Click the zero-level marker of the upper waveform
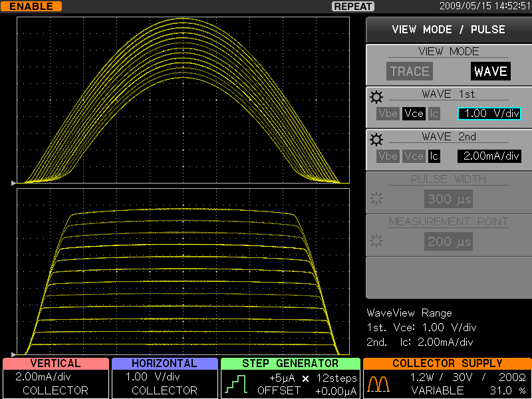Image resolution: width=532 pixels, height=399 pixels. [x=13, y=184]
